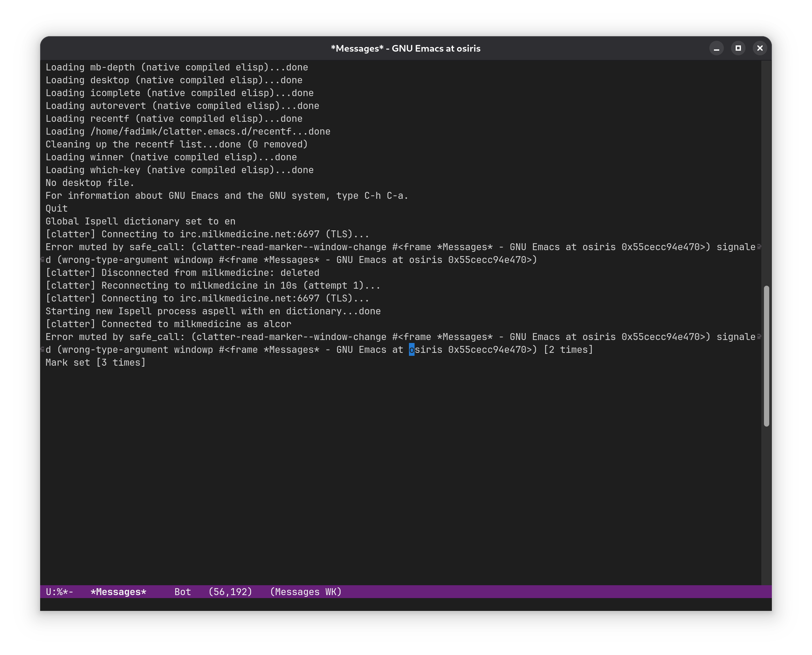Click the *Messages* buffer name in mode line
812x655 pixels.
click(118, 591)
